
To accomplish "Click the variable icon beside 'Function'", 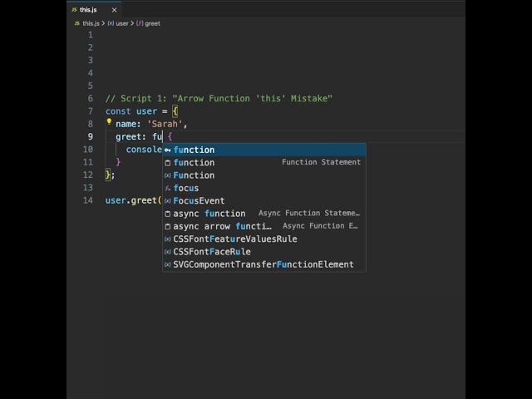I will pyautogui.click(x=168, y=175).
